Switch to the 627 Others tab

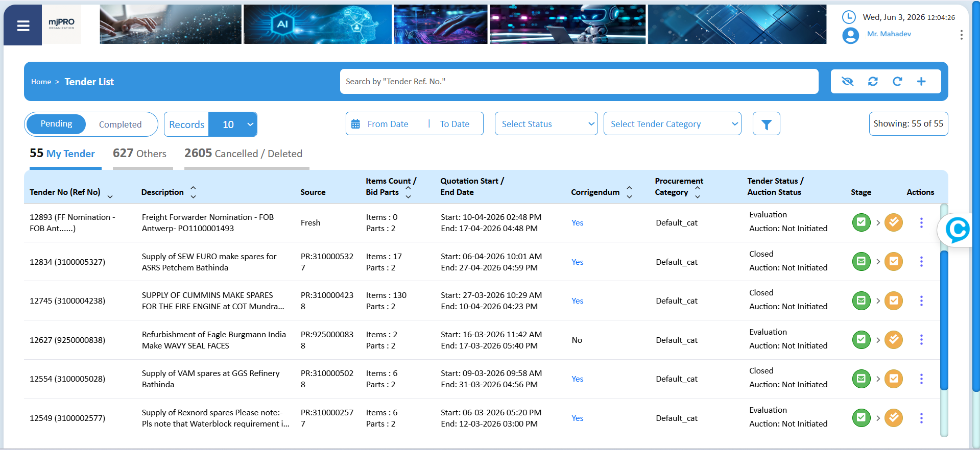tap(139, 154)
